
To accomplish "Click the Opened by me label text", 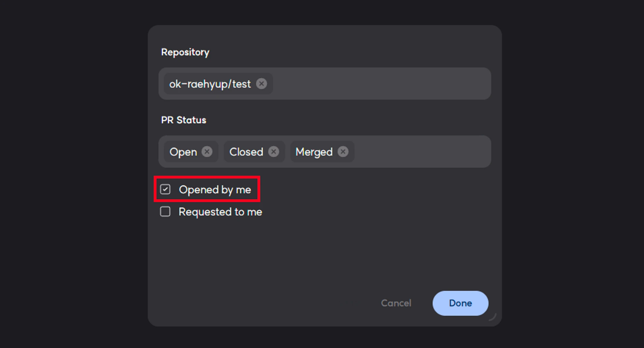I will [x=215, y=190].
